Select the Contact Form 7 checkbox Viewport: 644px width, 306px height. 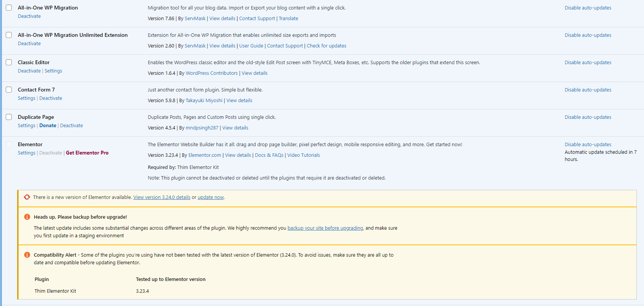click(x=9, y=90)
